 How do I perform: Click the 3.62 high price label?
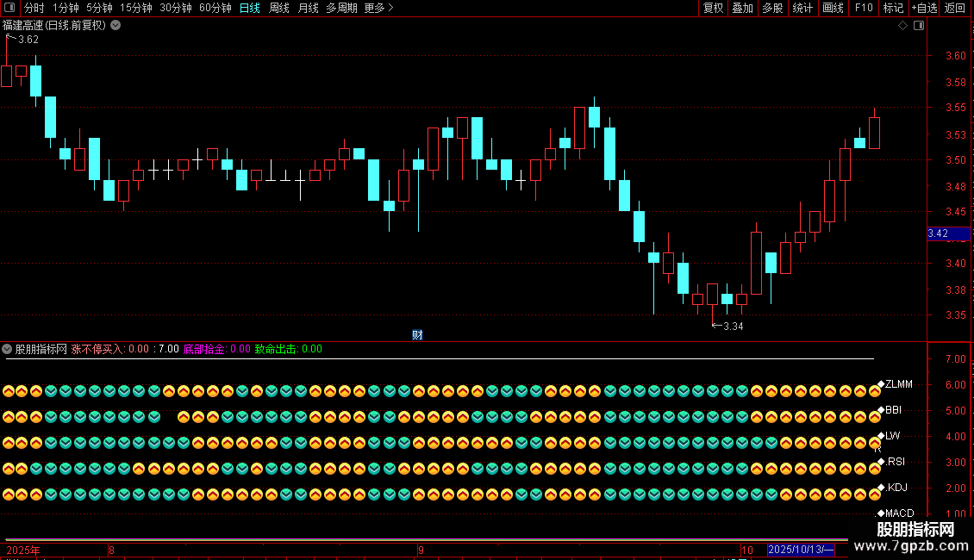(28, 39)
